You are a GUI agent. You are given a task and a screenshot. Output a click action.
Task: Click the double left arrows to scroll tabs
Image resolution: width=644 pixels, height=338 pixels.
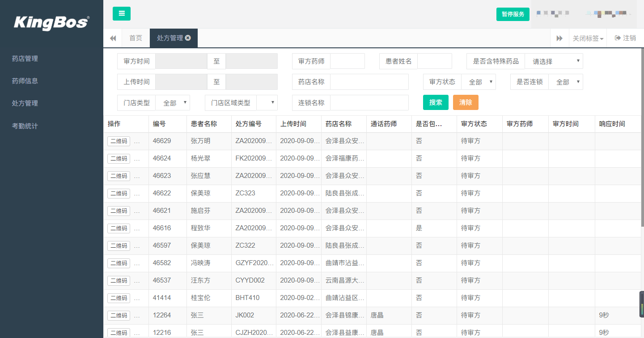tap(113, 38)
